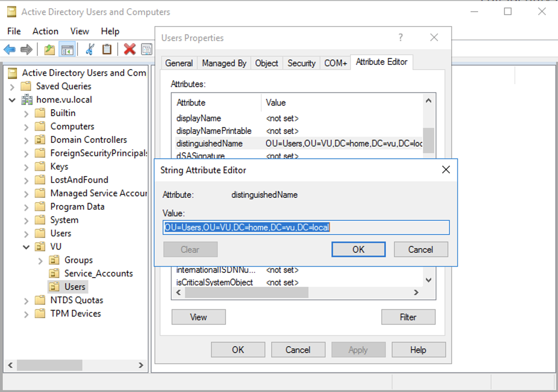The width and height of the screenshot is (558, 392).
Task: Select ForeignSecurityPrincipals in the tree
Action: click(99, 153)
